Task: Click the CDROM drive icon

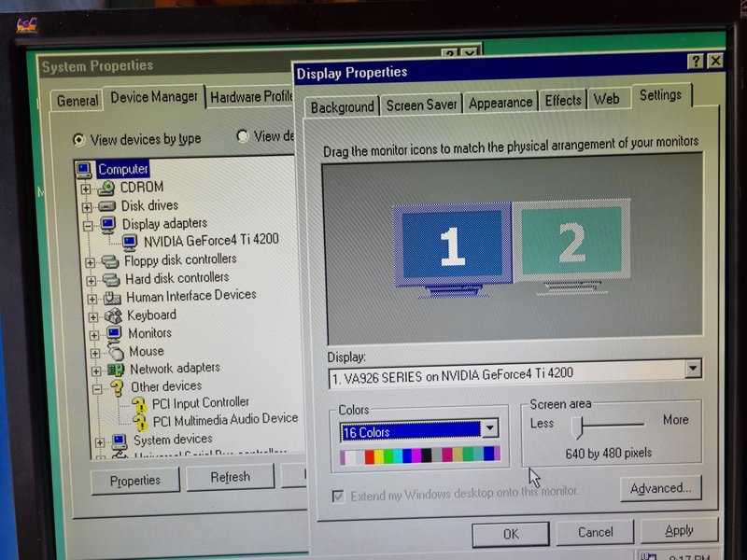Action: pyautogui.click(x=106, y=189)
